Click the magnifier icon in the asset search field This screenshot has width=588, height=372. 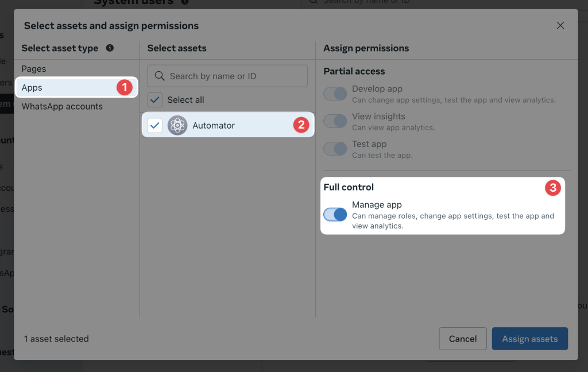(160, 76)
